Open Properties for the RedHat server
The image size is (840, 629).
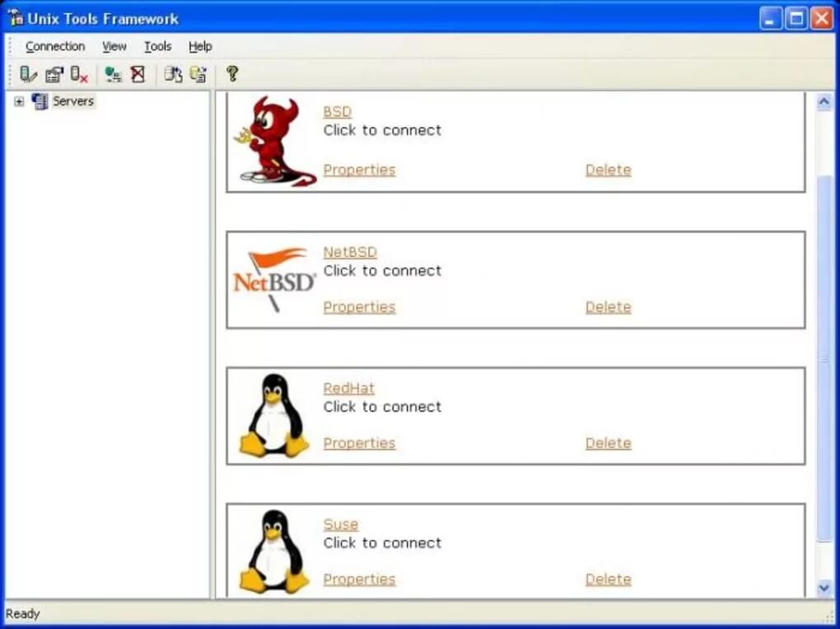(359, 443)
